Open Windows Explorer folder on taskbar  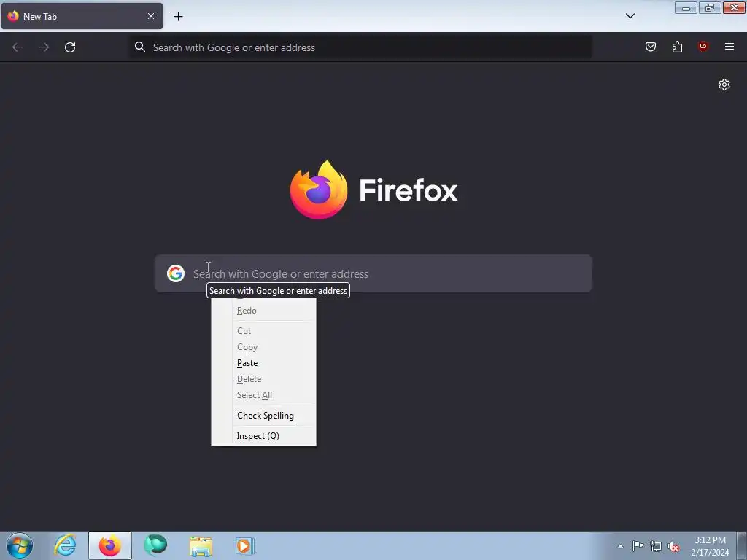pyautogui.click(x=201, y=545)
